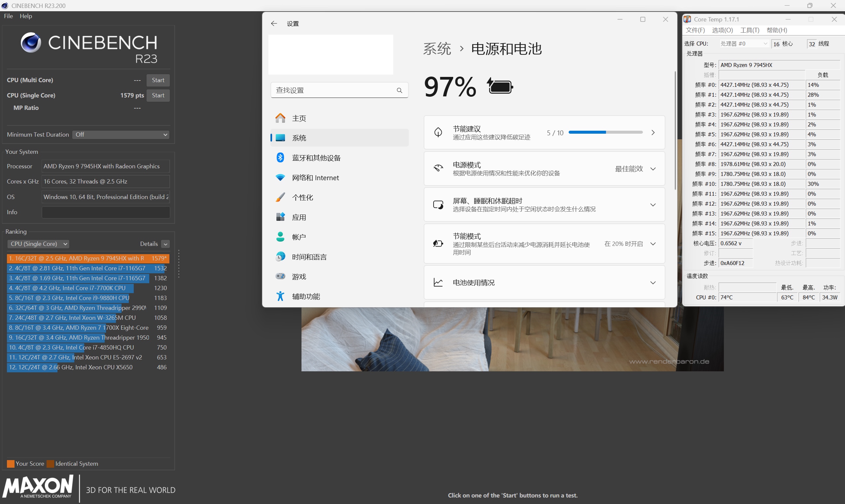This screenshot has height=504, width=845.
Task: Open 时间和语言 clock globe icon
Action: [x=280, y=257]
